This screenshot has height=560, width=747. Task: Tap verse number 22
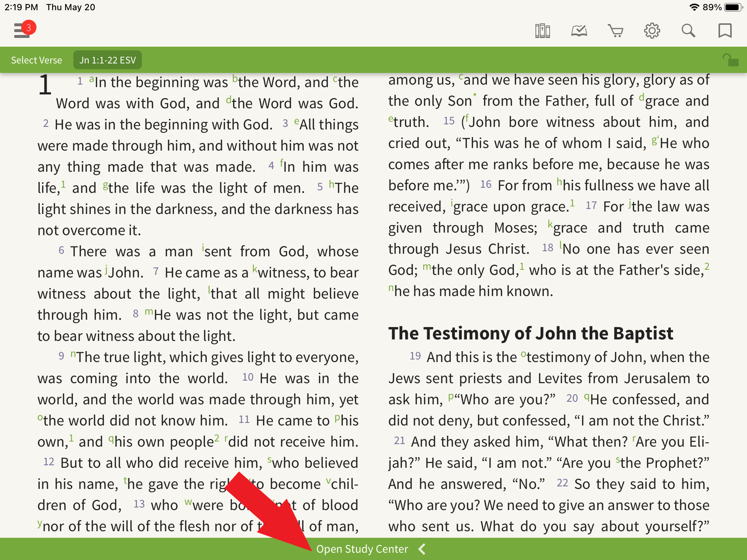(562, 483)
